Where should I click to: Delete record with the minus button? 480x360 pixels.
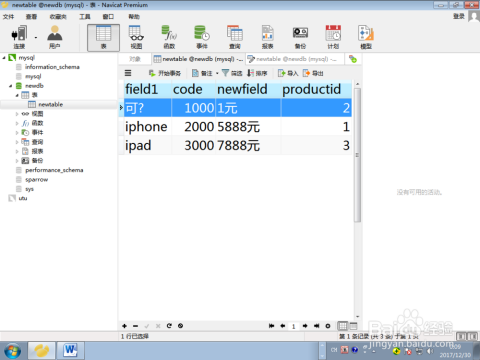(135, 326)
